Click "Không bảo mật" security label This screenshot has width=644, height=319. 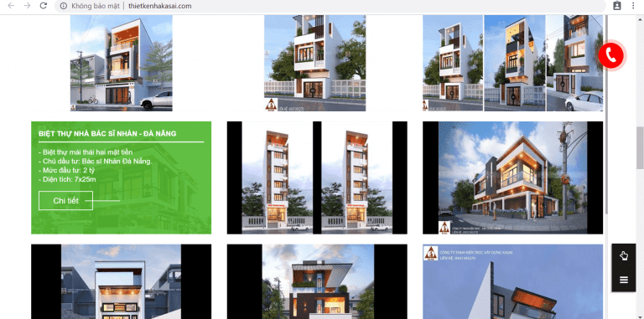click(96, 6)
